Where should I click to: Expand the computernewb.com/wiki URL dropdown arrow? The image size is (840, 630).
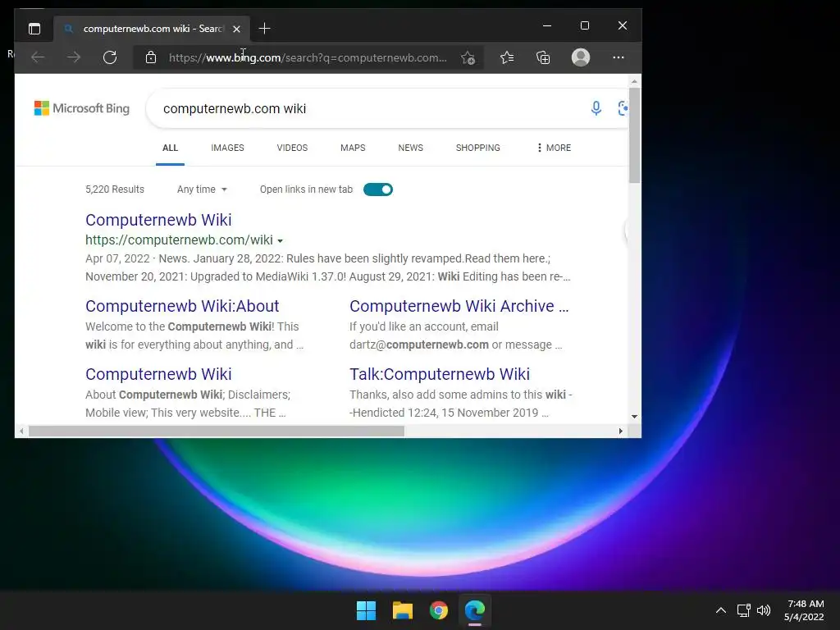tap(281, 241)
